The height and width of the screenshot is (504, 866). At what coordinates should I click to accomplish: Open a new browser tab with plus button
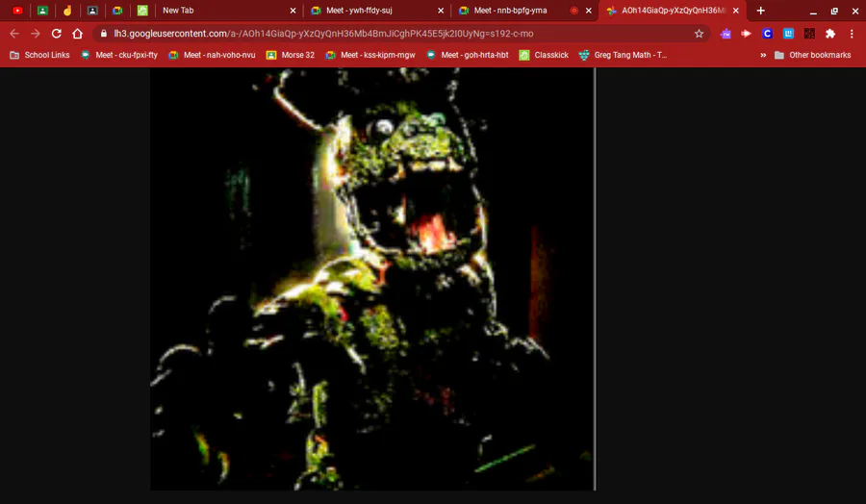(x=760, y=11)
